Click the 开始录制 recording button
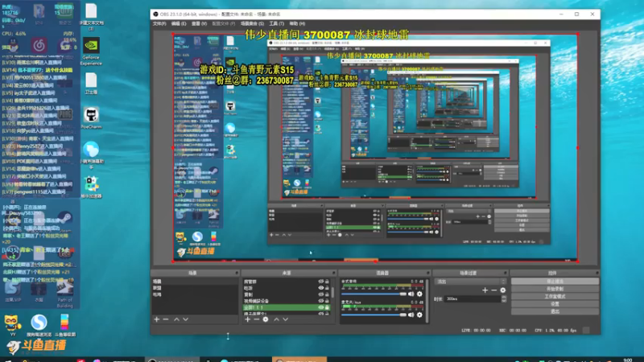The width and height of the screenshot is (644, 362). pyautogui.click(x=555, y=289)
